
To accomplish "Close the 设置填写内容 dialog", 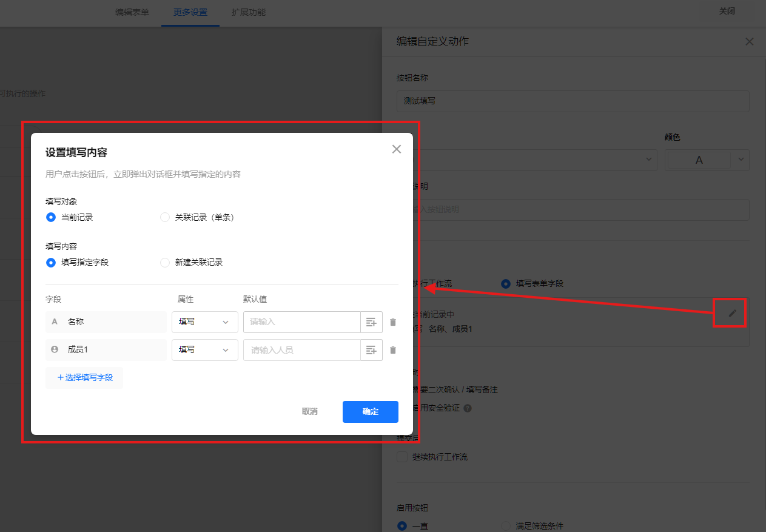I will coord(397,149).
